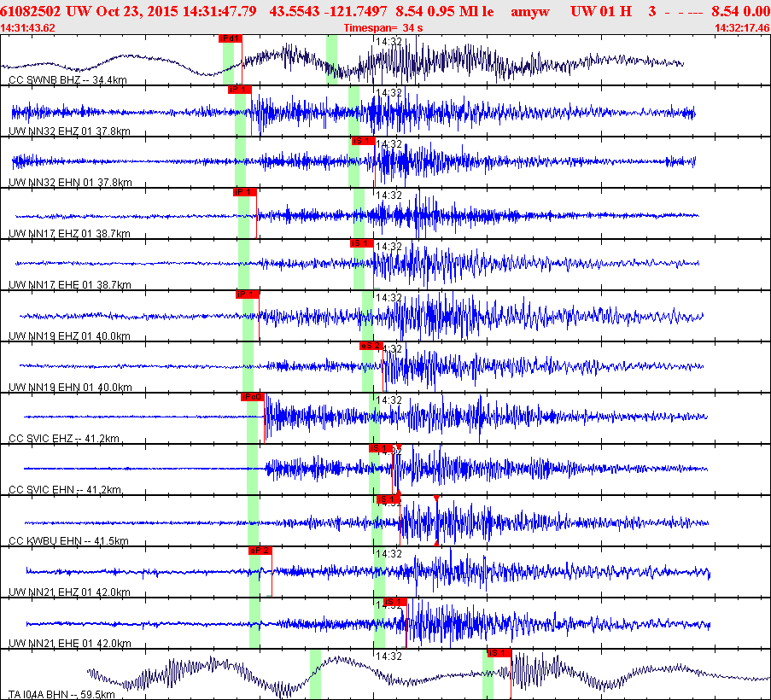771x700 pixels.
Task: Select the UW NN17 EHZ 01 38.7km label
Action: click(69, 234)
